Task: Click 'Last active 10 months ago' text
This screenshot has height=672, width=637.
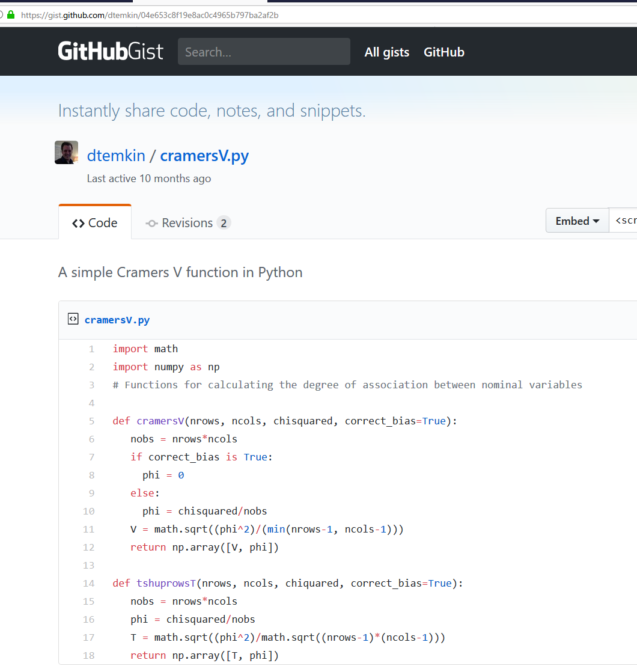Action: coord(149,179)
